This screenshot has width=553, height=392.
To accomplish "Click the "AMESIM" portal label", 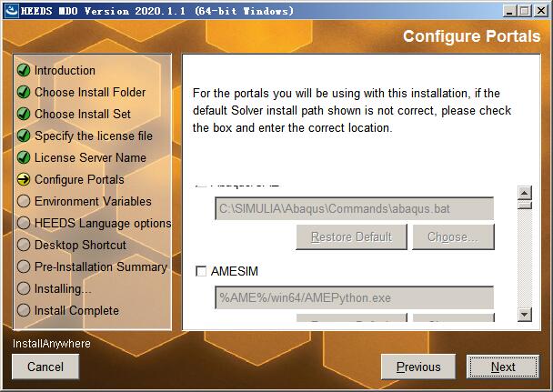I will (235, 271).
